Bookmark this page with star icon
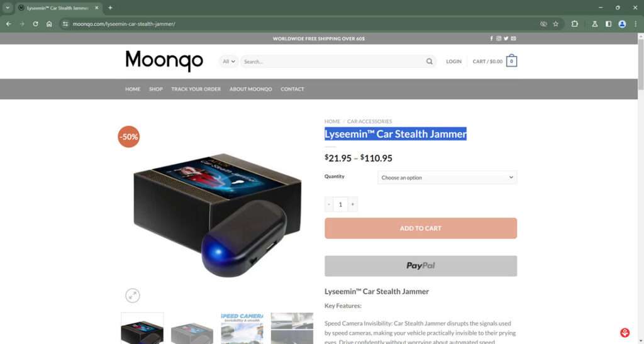This screenshot has height=344, width=644. point(556,24)
